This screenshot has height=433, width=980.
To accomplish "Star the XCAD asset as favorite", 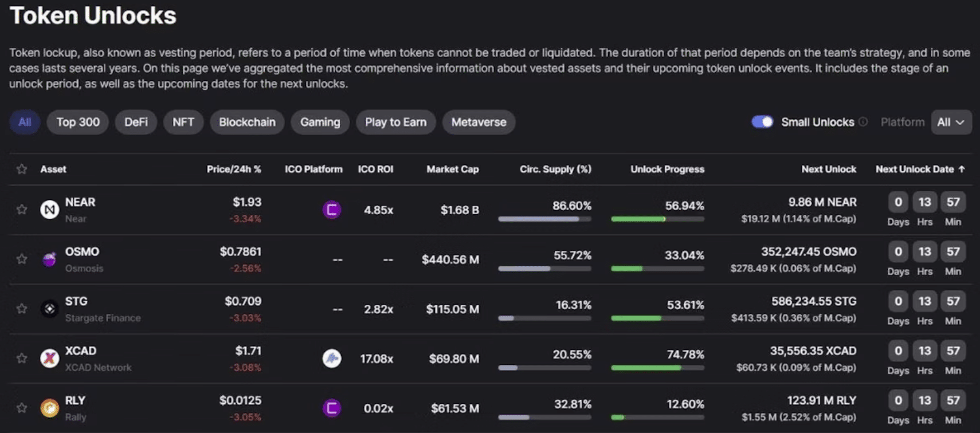I will (22, 359).
